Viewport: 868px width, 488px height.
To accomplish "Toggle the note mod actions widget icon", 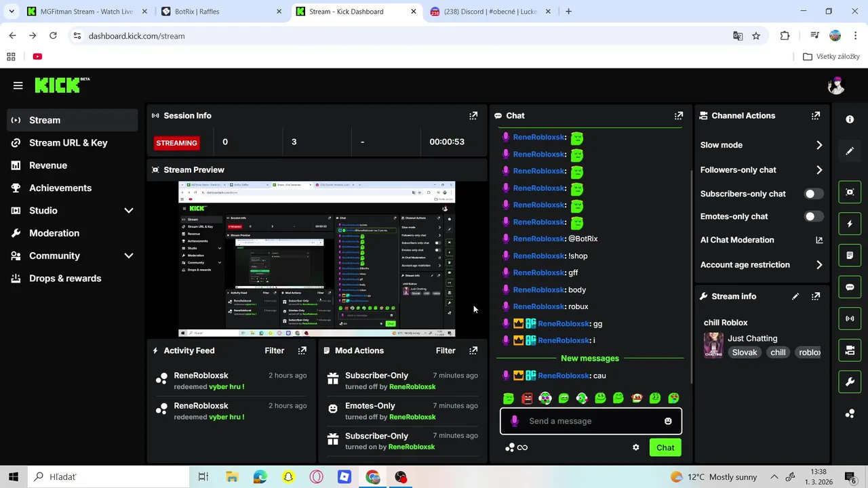I will [x=850, y=256].
